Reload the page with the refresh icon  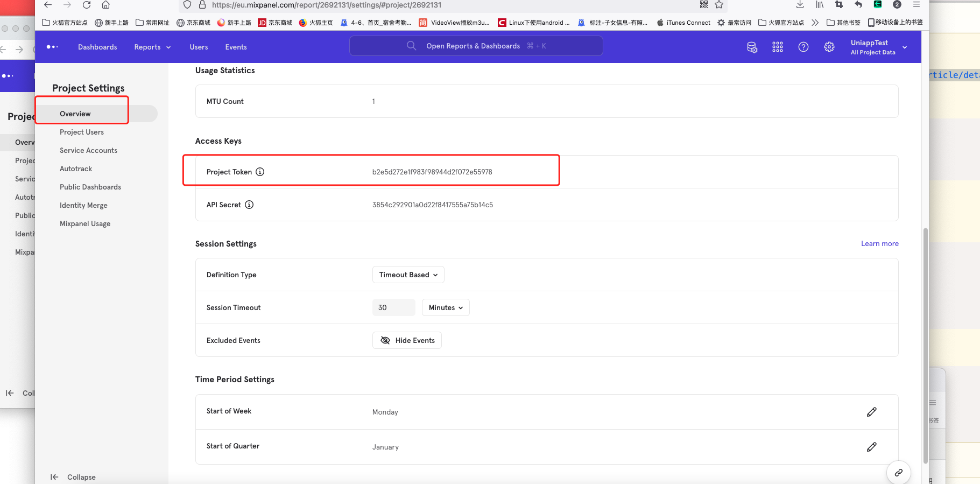(87, 5)
